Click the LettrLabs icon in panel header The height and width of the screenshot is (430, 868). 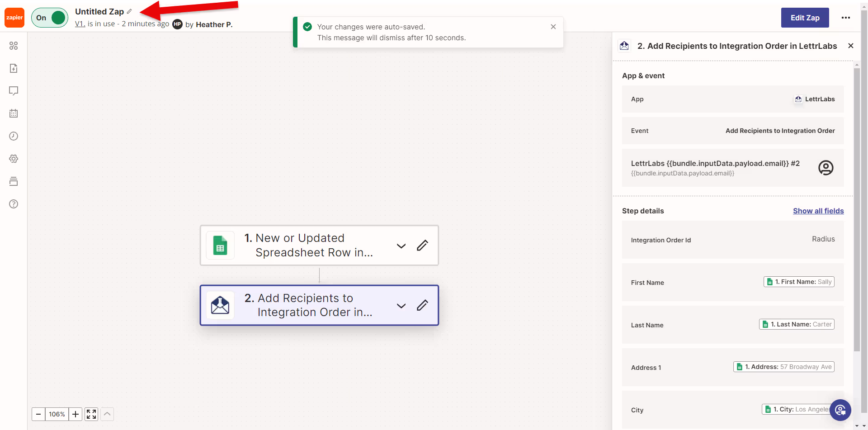point(624,46)
